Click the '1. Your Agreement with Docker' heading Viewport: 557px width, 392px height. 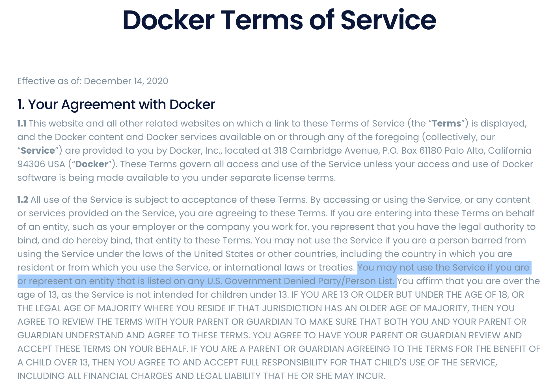click(116, 104)
